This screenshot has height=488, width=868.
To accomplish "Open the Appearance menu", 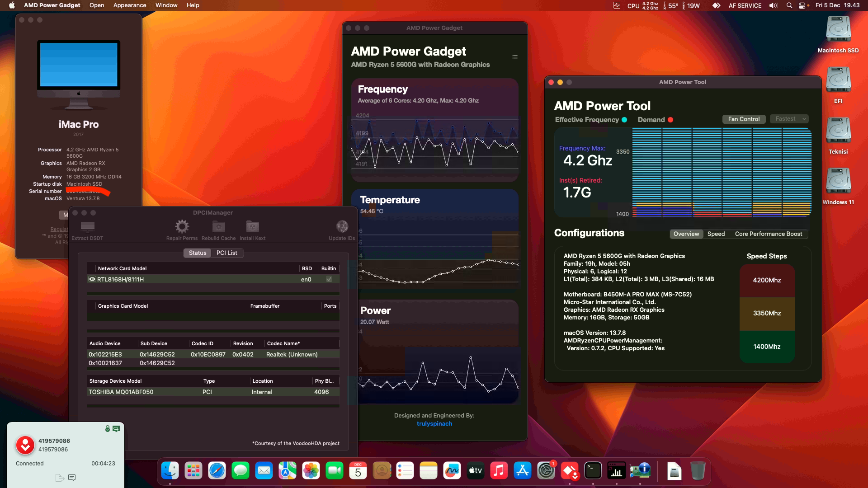I will coord(129,5).
